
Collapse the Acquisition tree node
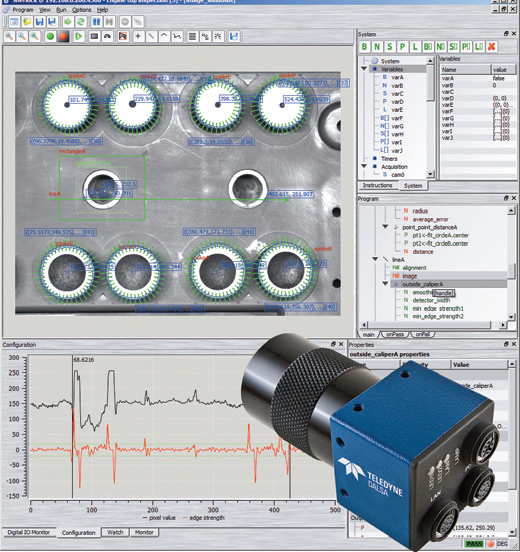(x=364, y=166)
